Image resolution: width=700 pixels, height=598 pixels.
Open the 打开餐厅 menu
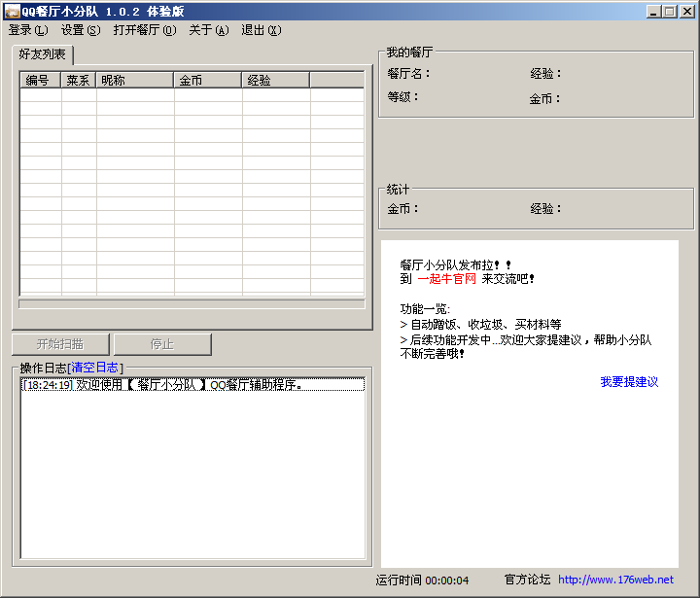(144, 30)
